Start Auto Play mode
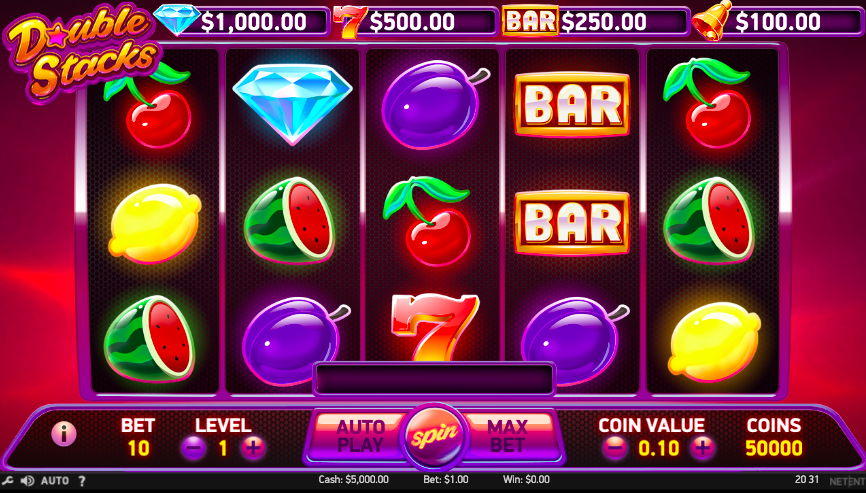Screen dimensions: 866x493 coord(360,436)
